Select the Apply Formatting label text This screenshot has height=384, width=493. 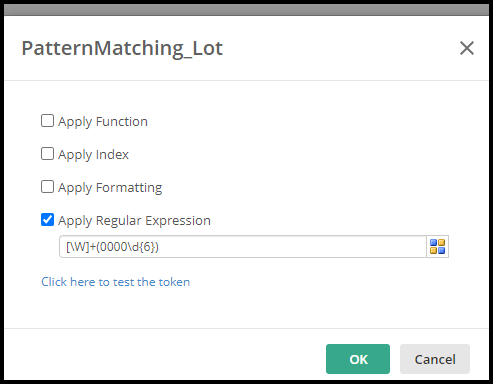pos(110,188)
